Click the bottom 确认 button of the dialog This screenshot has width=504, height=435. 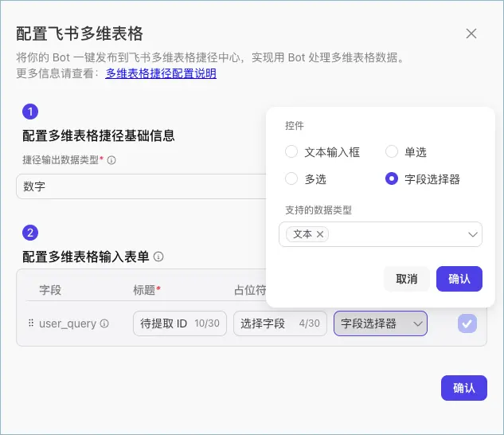[x=464, y=388]
